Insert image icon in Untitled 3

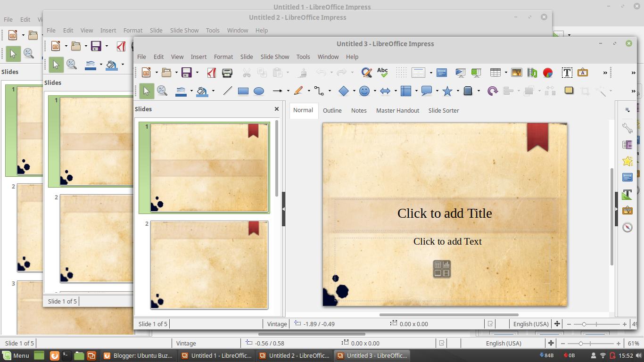(x=517, y=73)
